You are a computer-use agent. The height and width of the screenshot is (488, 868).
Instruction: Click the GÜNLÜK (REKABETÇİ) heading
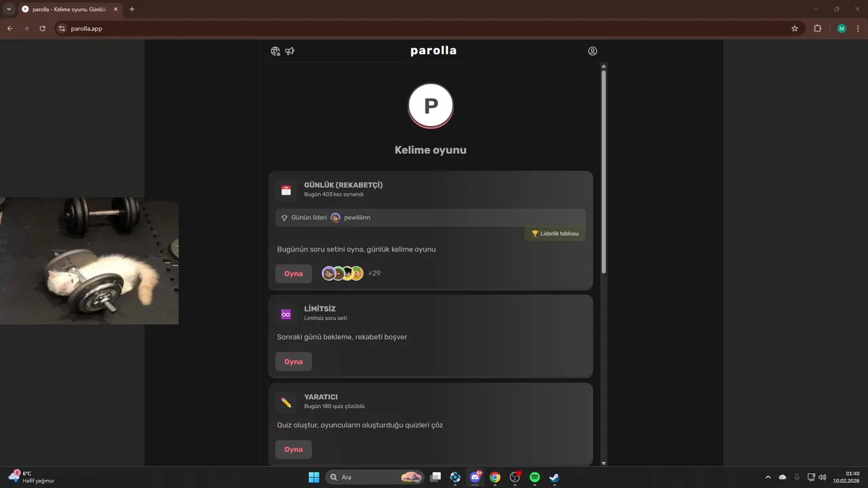(343, 185)
